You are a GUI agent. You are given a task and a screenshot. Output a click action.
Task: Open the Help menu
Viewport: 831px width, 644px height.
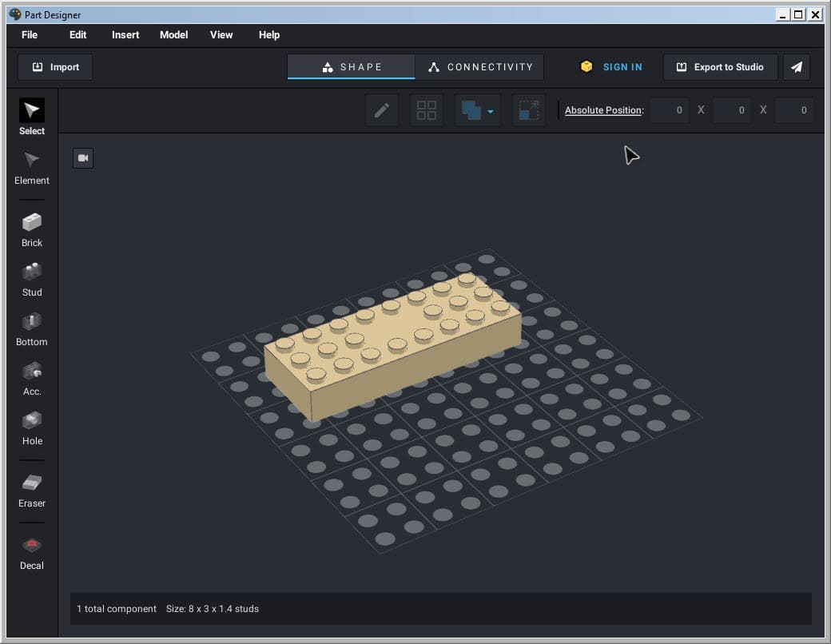click(x=269, y=35)
